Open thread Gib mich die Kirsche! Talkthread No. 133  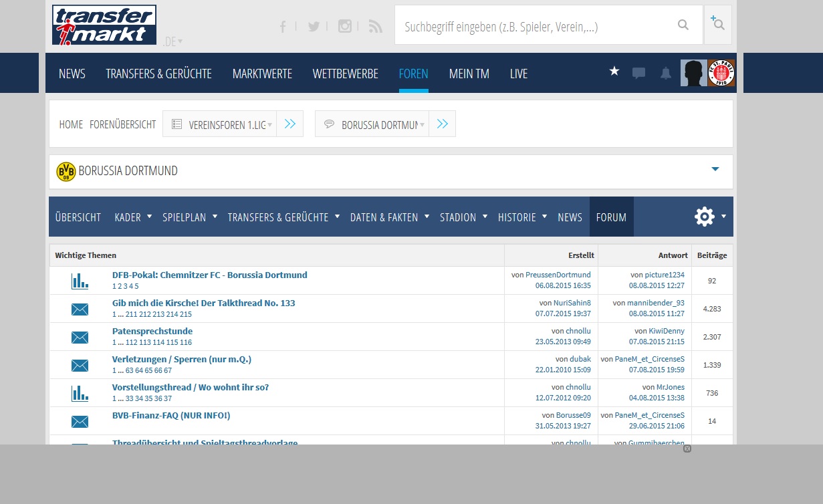pos(203,303)
